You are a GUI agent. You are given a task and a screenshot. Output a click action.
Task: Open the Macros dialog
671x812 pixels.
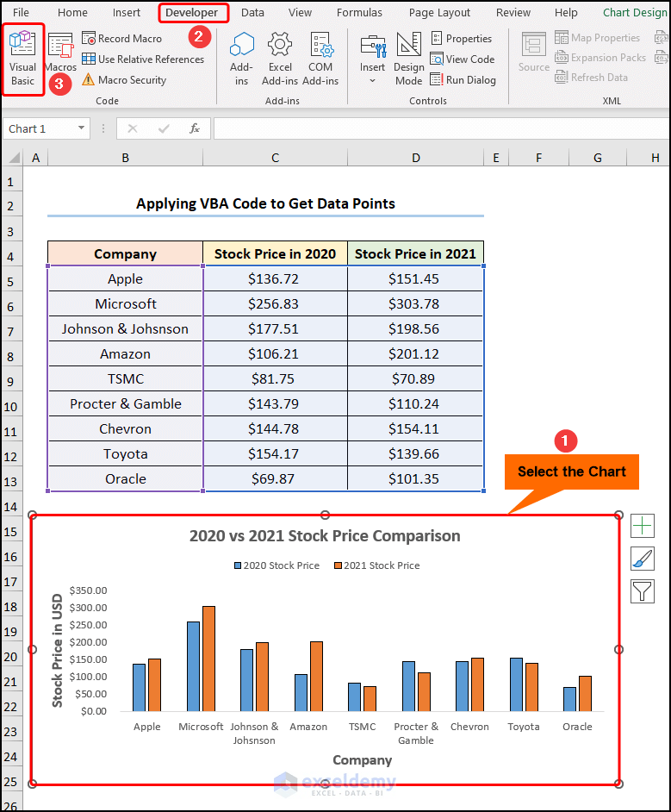pyautogui.click(x=60, y=53)
